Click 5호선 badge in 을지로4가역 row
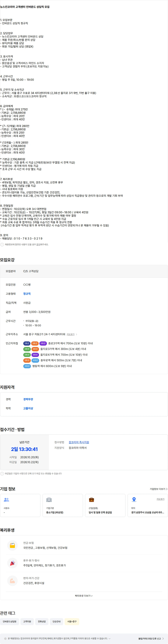The height and width of the screenshot is (644, 168). click(35, 355)
